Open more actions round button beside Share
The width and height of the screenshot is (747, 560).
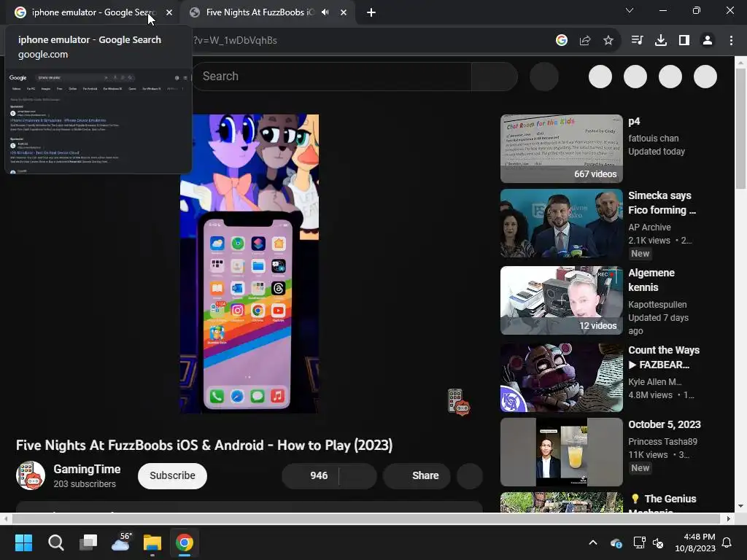(470, 475)
